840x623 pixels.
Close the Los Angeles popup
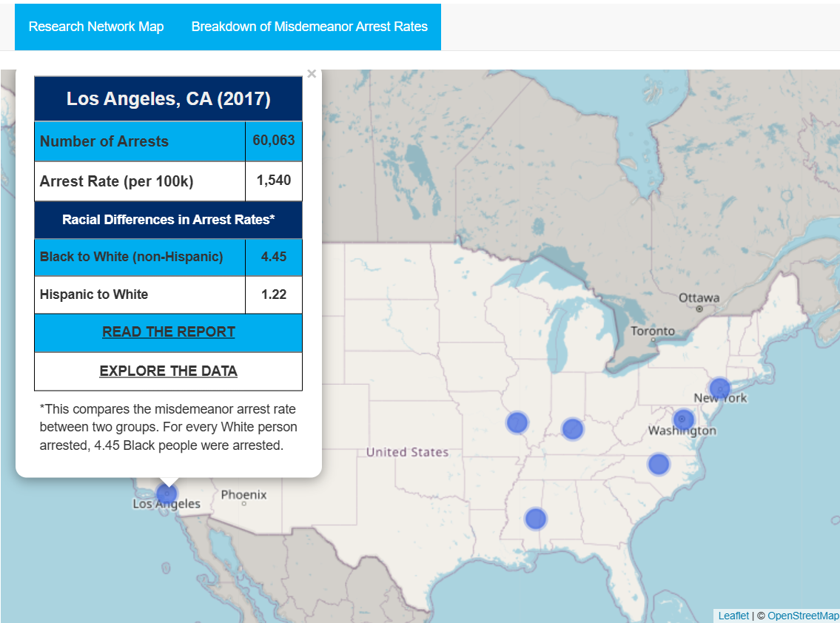coord(312,74)
